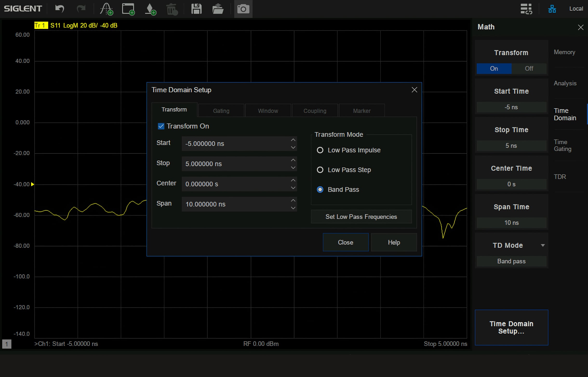The image size is (588, 377).
Task: Close the Math side panel
Action: pos(580,27)
